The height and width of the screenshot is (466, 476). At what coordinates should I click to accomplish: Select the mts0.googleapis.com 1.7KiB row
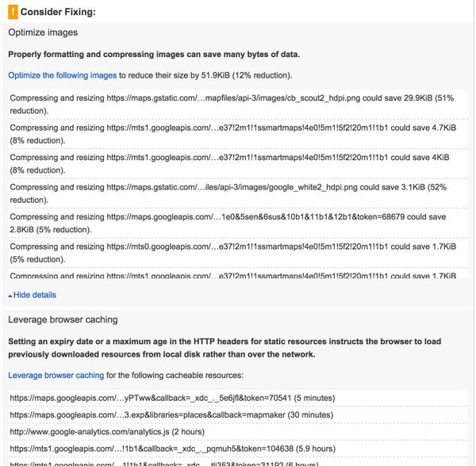coord(230,254)
